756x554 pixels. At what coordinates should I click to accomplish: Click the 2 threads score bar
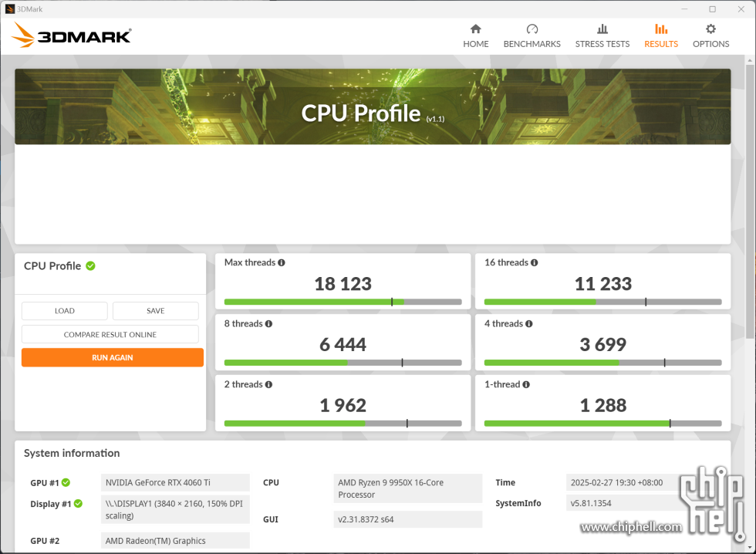coord(343,424)
